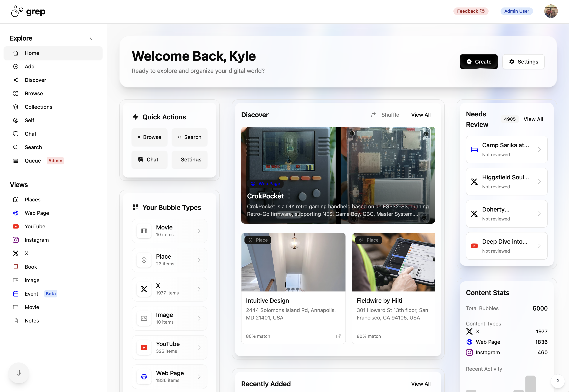Expand the Web Page 1836 items bubble type
This screenshot has width=569, height=392.
170,376
